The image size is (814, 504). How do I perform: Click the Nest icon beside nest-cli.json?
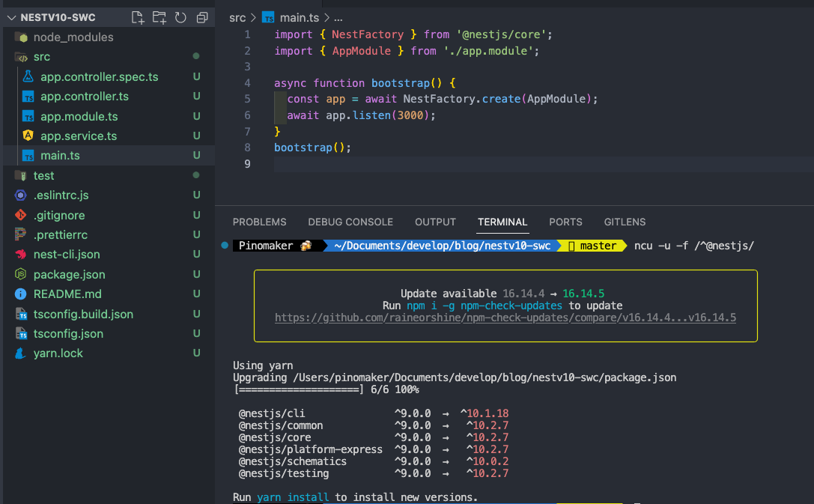click(21, 255)
